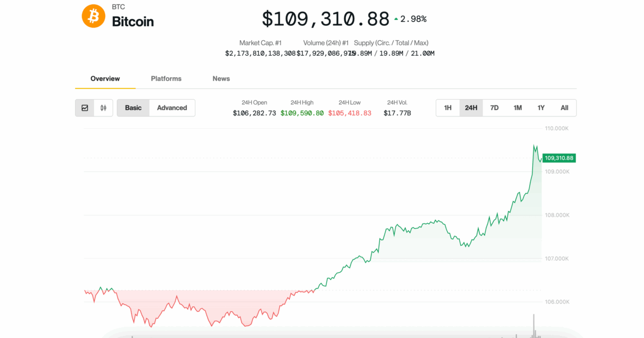644x338 pixels.
Task: Click the 24H High label
Action: pos(302,102)
